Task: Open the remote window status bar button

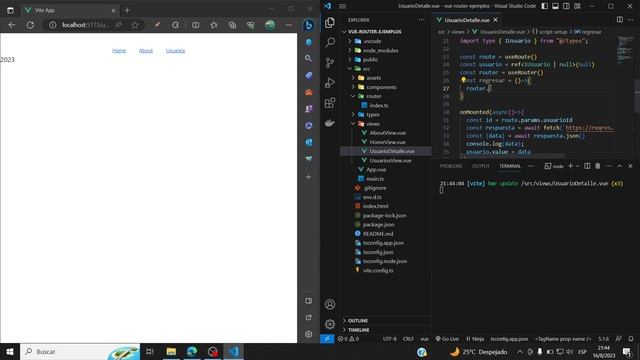Action: pos(327,339)
